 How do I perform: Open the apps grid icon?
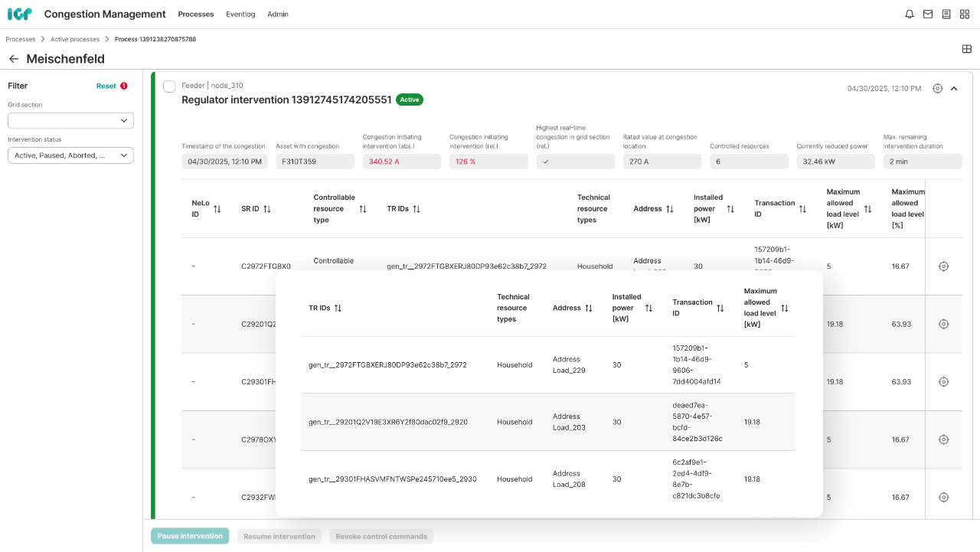[965, 14]
